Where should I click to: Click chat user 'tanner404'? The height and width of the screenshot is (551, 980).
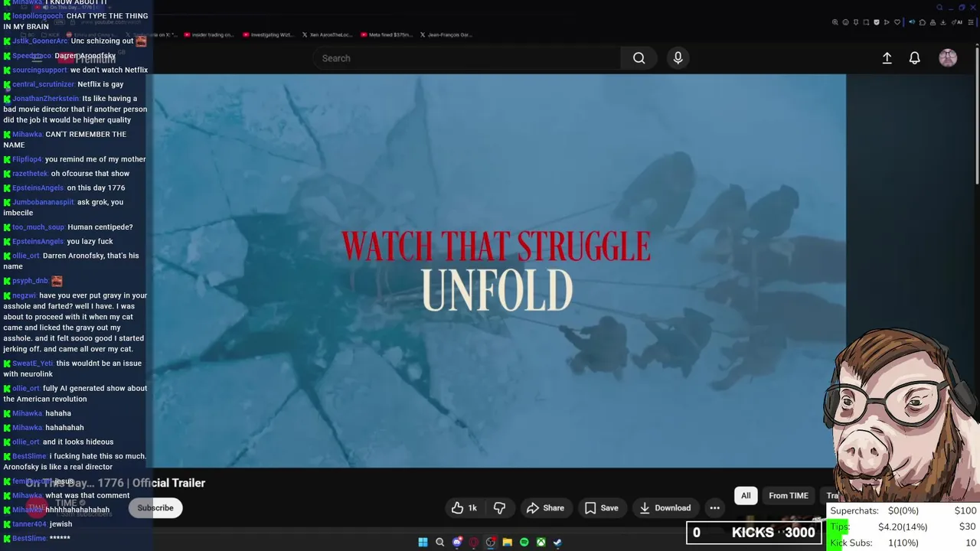30,524
